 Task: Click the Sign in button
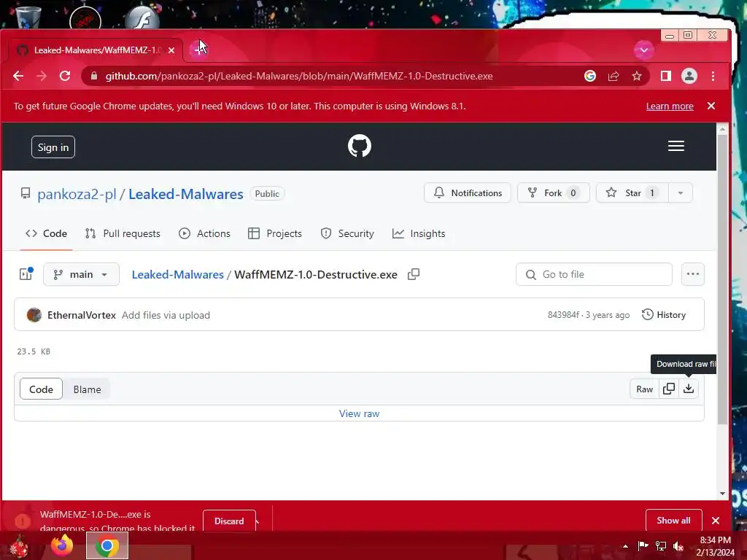tap(53, 147)
